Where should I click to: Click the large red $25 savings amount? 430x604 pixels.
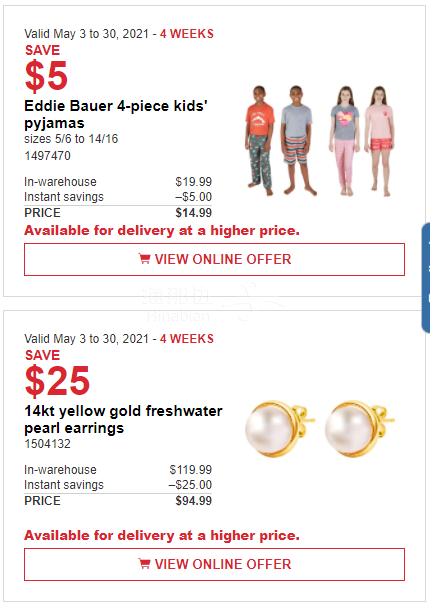57,381
